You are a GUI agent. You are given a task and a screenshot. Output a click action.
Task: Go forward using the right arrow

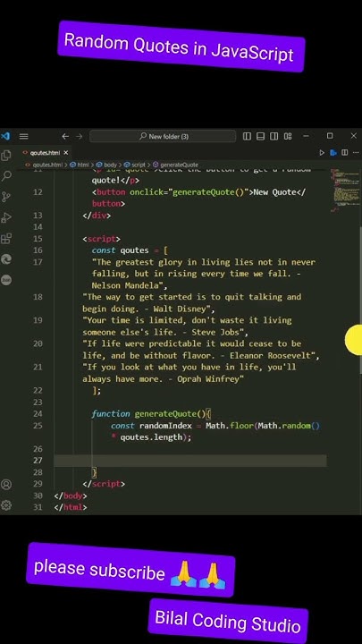tap(80, 136)
